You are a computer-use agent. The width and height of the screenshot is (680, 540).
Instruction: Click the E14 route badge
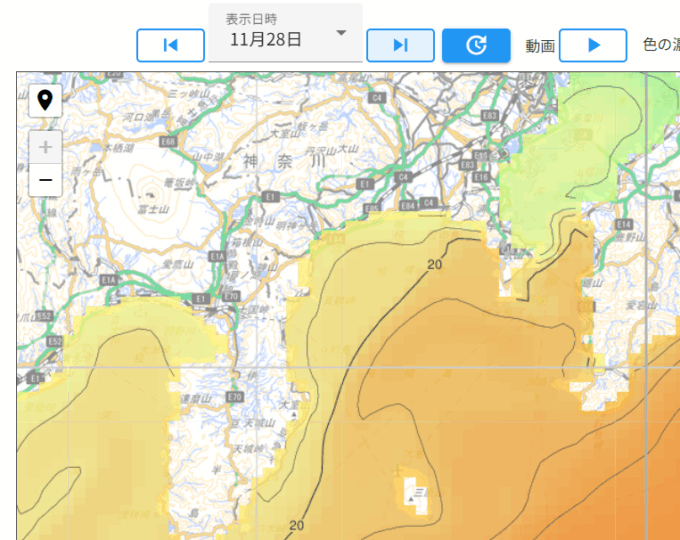pos(625,224)
